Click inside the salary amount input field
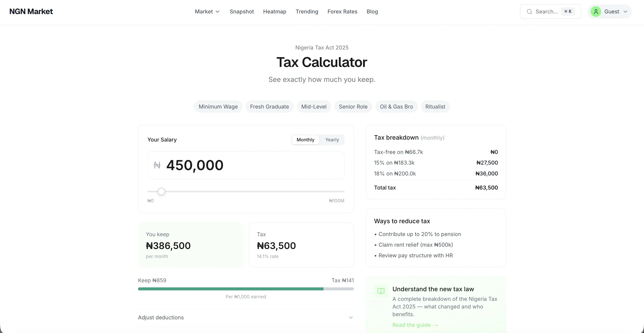 click(x=246, y=165)
